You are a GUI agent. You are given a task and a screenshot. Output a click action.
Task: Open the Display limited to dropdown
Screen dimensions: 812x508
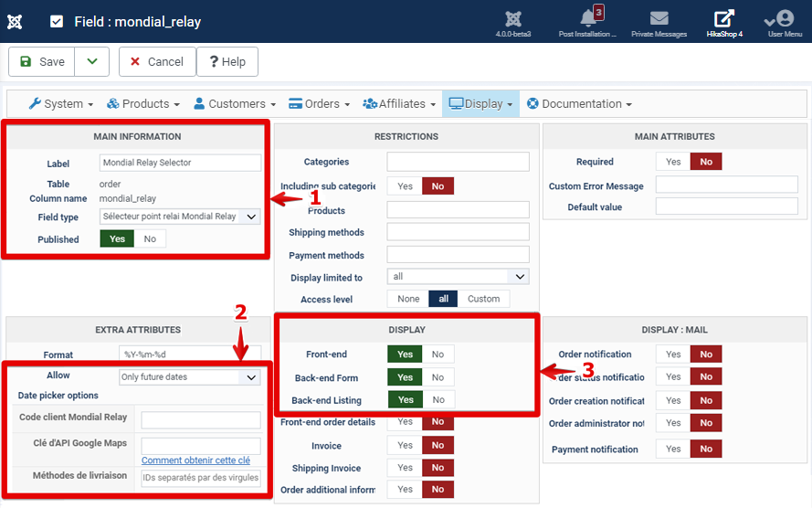click(458, 277)
